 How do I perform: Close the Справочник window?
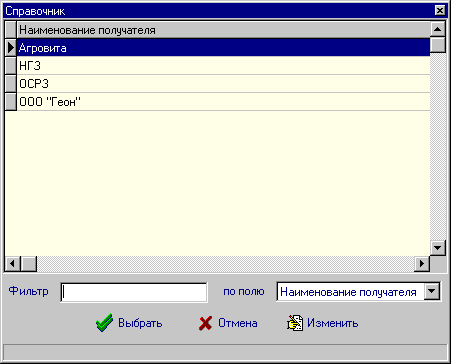coord(440,11)
